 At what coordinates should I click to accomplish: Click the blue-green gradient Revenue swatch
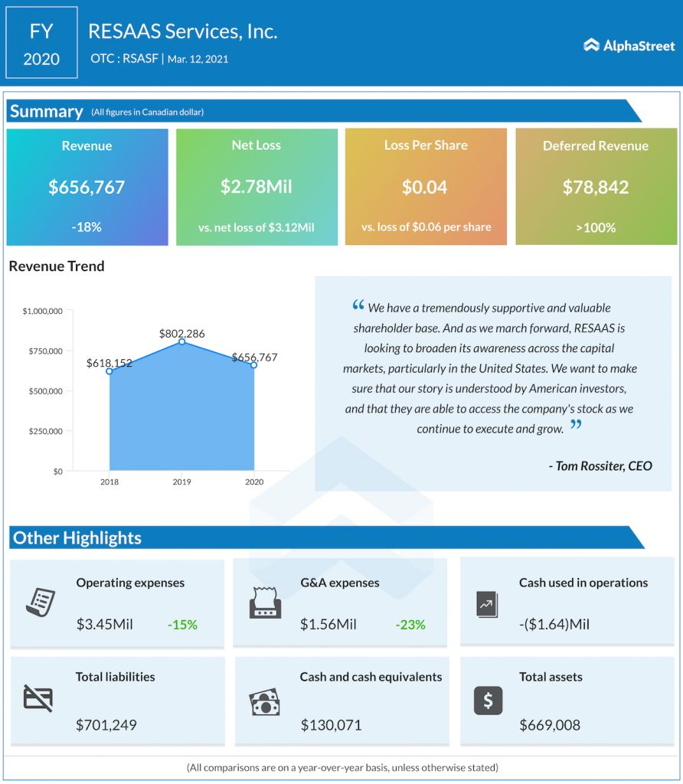(87, 187)
